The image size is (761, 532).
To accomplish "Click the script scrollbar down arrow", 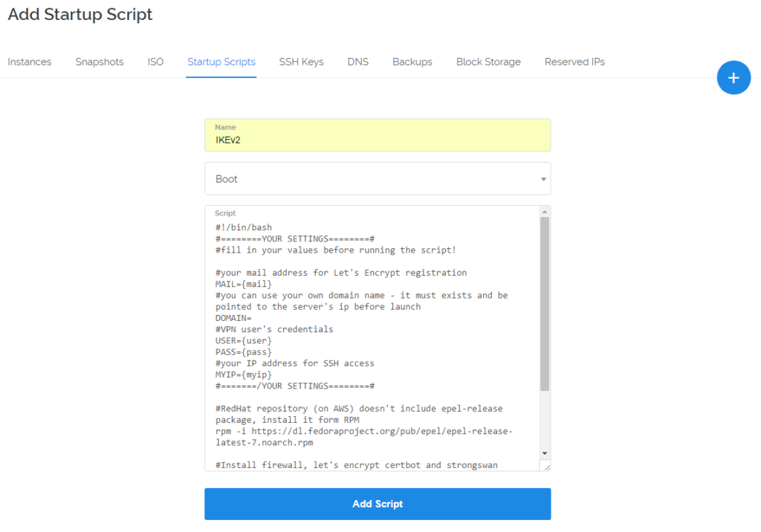I will coord(545,453).
